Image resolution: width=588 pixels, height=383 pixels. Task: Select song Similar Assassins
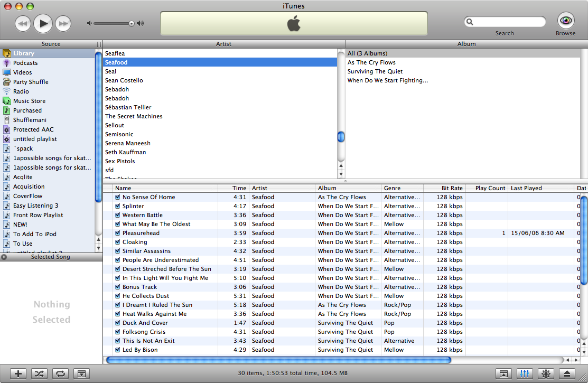point(146,251)
